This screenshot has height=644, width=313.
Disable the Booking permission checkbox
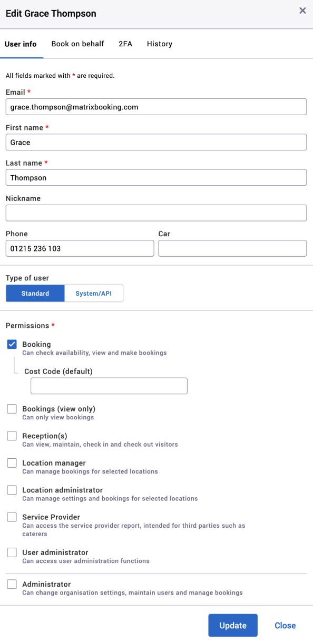12,344
